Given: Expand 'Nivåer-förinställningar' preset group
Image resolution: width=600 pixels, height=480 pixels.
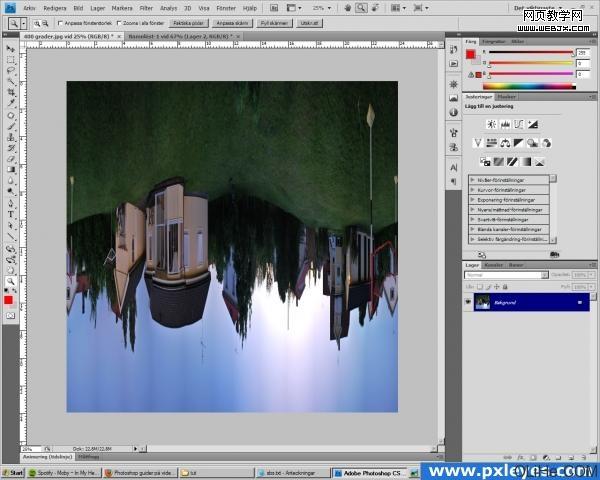Looking at the screenshot, I should click(473, 180).
